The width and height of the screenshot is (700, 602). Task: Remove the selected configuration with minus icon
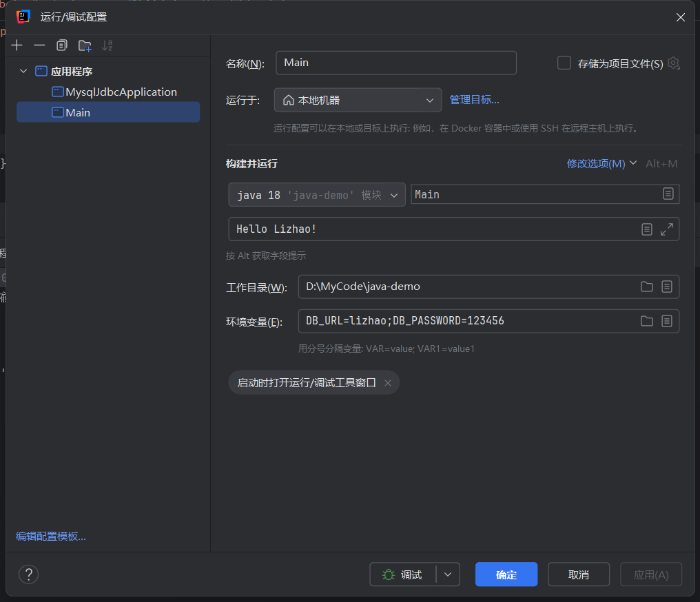(x=39, y=45)
